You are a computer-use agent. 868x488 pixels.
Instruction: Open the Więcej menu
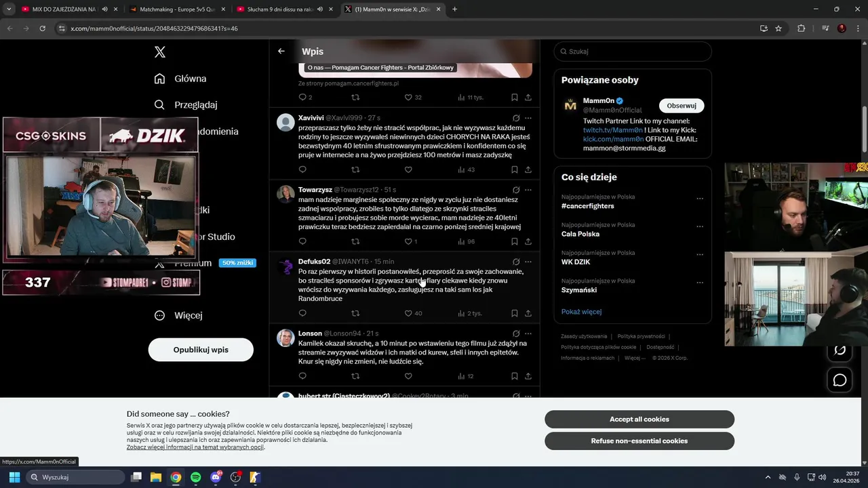tap(178, 315)
